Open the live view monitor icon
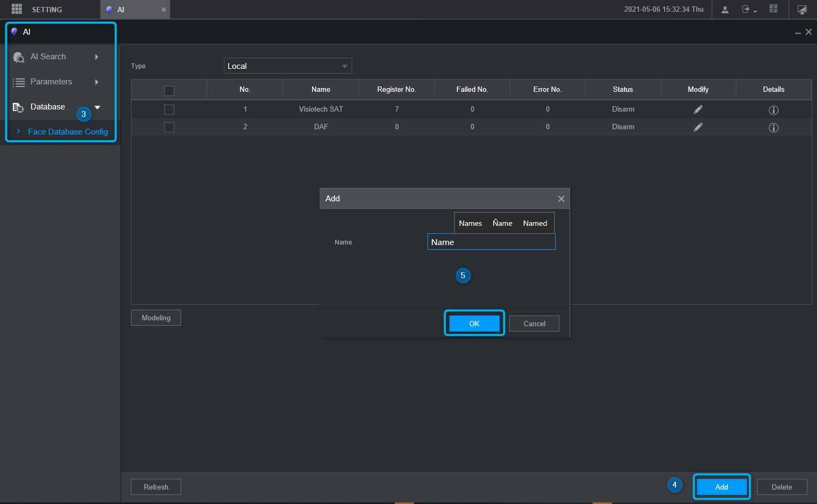Screen dimensions: 817x504 (x=802, y=10)
